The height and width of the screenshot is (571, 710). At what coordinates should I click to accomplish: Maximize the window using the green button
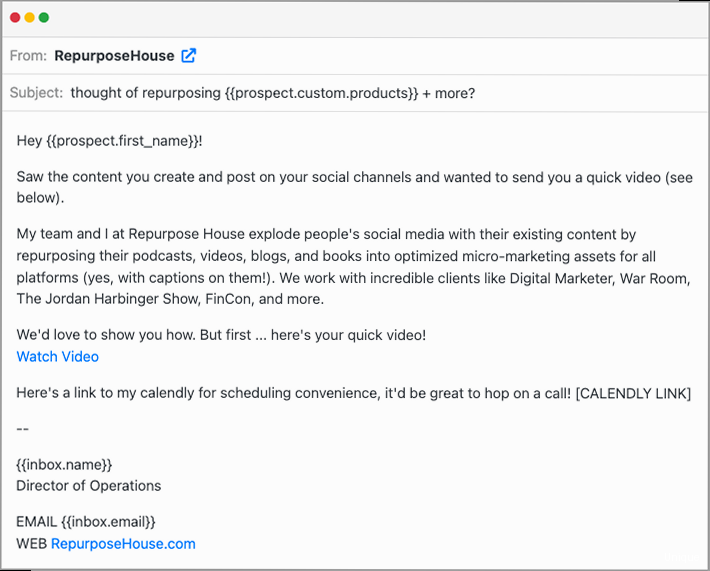coord(44,18)
